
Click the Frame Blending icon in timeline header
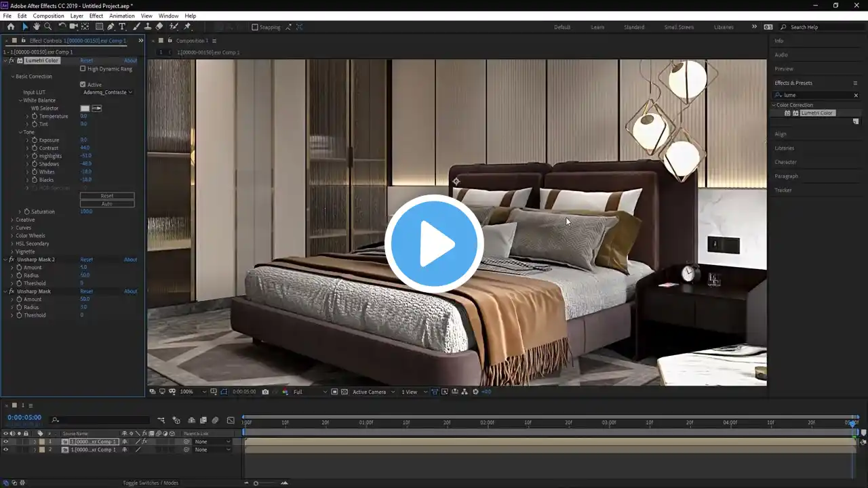[x=203, y=420]
